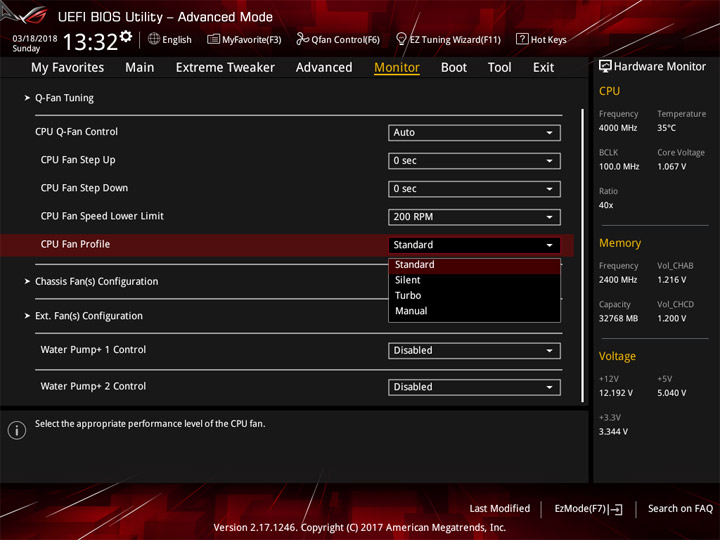The image size is (720, 540).
Task: Click the Water Pump+ 1 Control label
Action: pyautogui.click(x=93, y=350)
